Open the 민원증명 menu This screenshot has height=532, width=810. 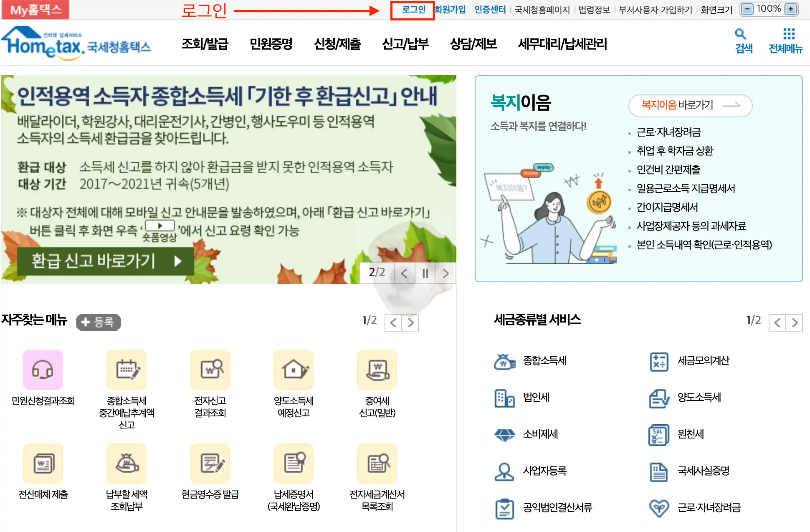tap(272, 43)
